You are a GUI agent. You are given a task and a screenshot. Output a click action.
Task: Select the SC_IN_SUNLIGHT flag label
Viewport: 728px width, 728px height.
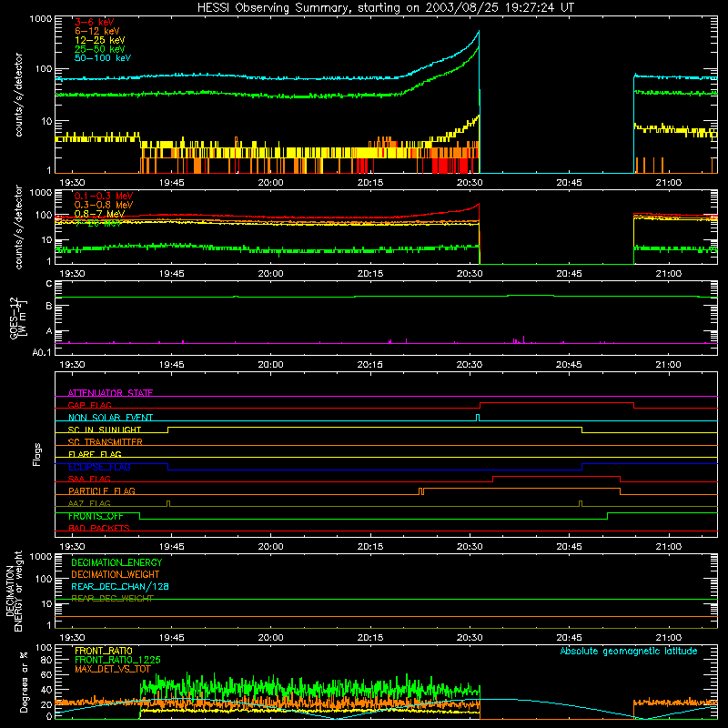pos(105,430)
